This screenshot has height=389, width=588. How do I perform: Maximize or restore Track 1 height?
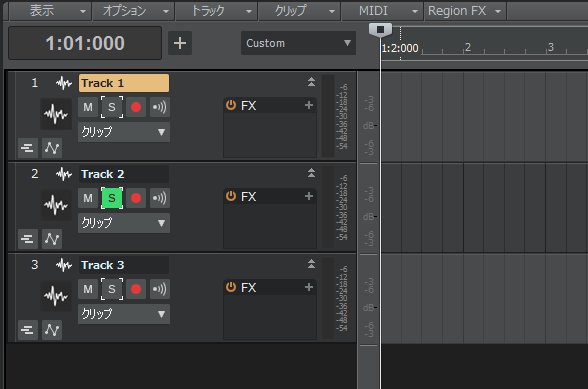[311, 82]
